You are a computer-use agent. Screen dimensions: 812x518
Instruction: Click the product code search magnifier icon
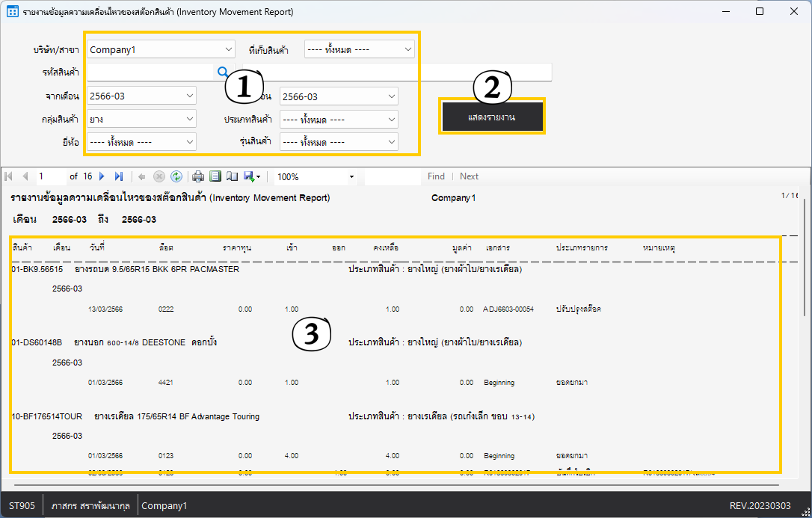[222, 72]
